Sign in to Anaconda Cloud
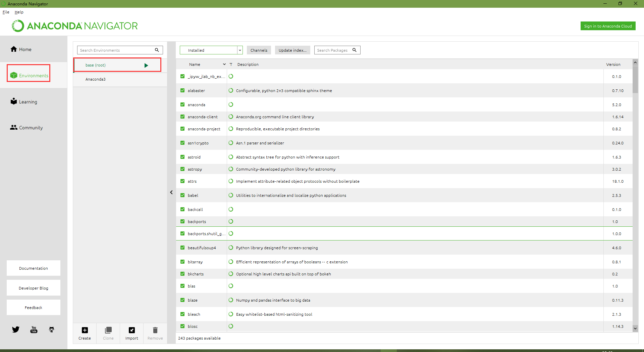This screenshot has width=644, height=352. click(608, 26)
